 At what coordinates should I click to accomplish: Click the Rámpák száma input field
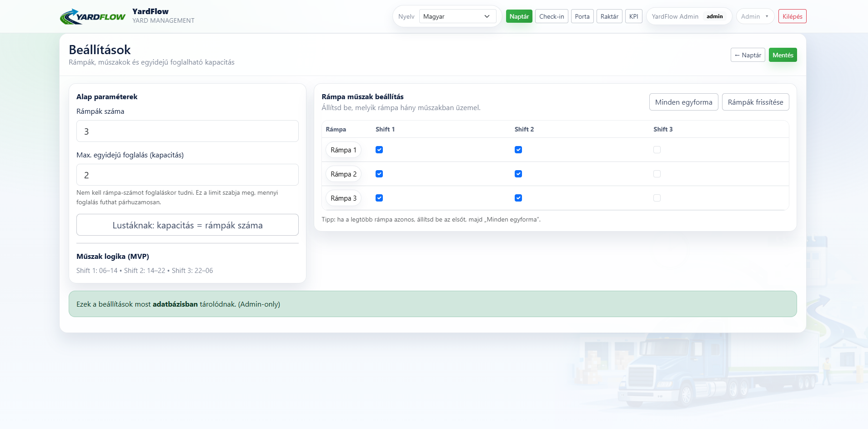click(x=187, y=131)
